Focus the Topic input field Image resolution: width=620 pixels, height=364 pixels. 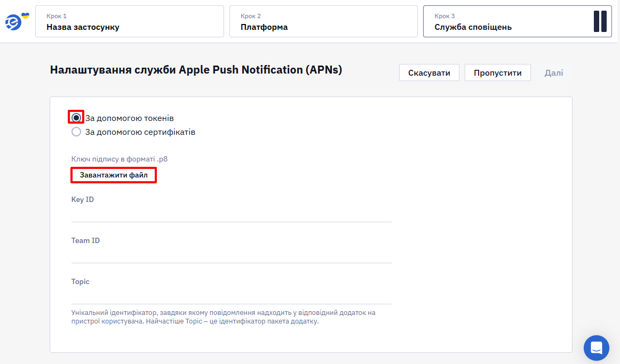click(x=232, y=296)
